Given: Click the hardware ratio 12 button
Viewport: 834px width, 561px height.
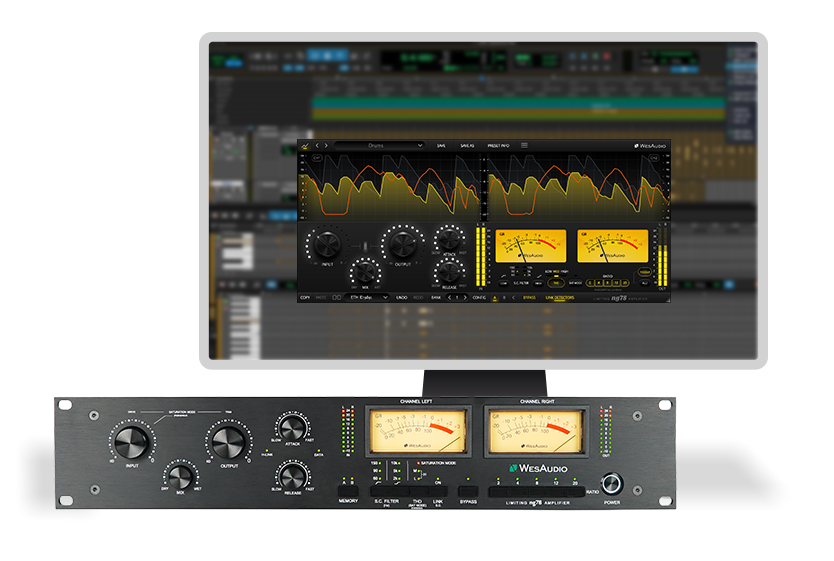Looking at the screenshot, I should coord(556,491).
